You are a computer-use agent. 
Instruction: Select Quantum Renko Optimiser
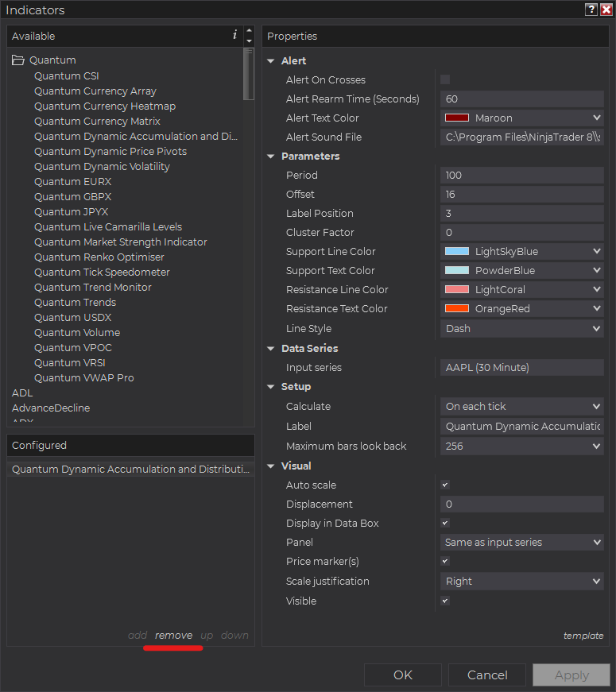pyautogui.click(x=99, y=257)
